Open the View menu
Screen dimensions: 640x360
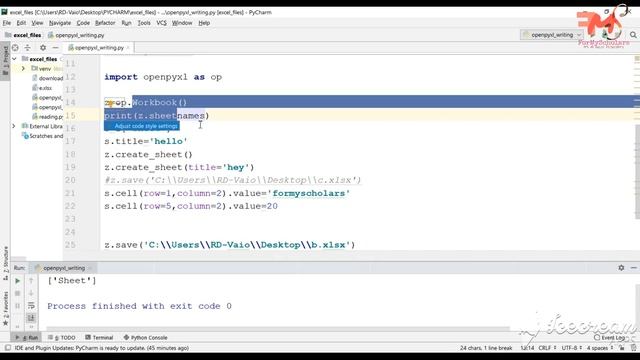[37, 23]
